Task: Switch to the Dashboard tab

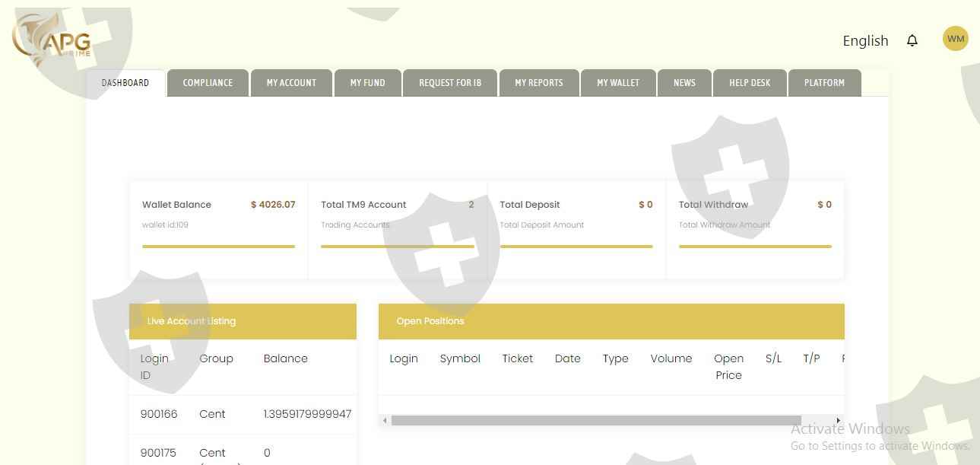Action: pos(125,82)
